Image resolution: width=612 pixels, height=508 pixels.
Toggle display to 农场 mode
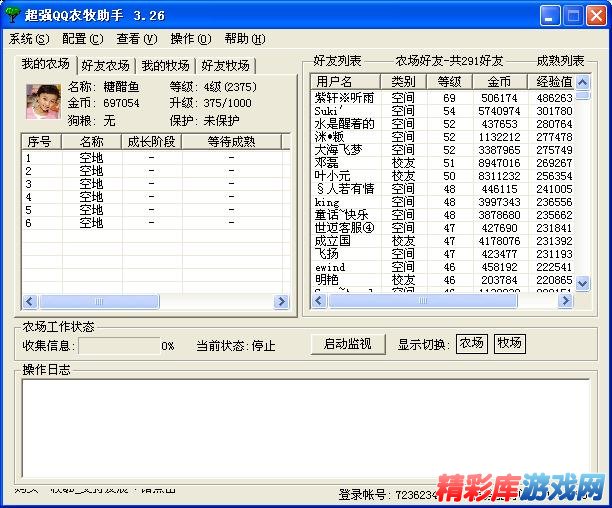pos(472,343)
